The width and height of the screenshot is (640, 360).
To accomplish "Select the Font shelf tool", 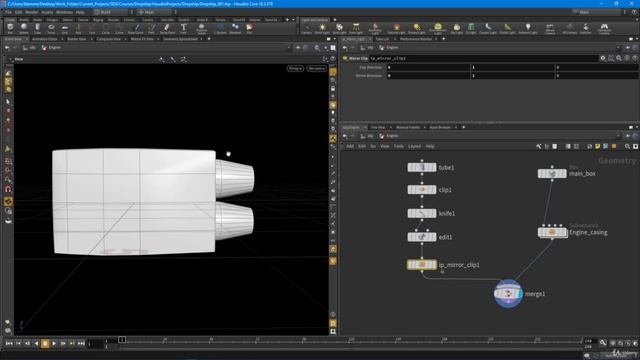I will click(x=183, y=28).
